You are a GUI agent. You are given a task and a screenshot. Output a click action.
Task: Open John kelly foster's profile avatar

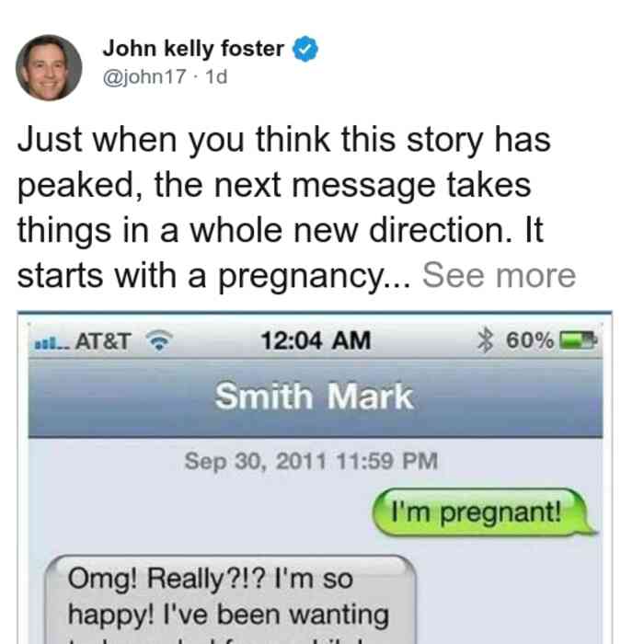[x=49, y=68]
